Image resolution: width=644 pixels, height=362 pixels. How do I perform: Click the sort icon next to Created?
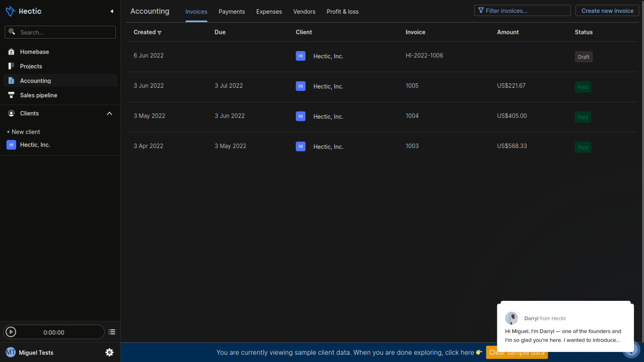(160, 33)
